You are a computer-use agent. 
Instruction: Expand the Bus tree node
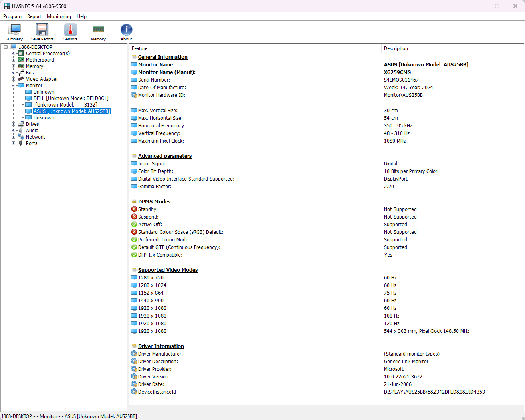14,73
